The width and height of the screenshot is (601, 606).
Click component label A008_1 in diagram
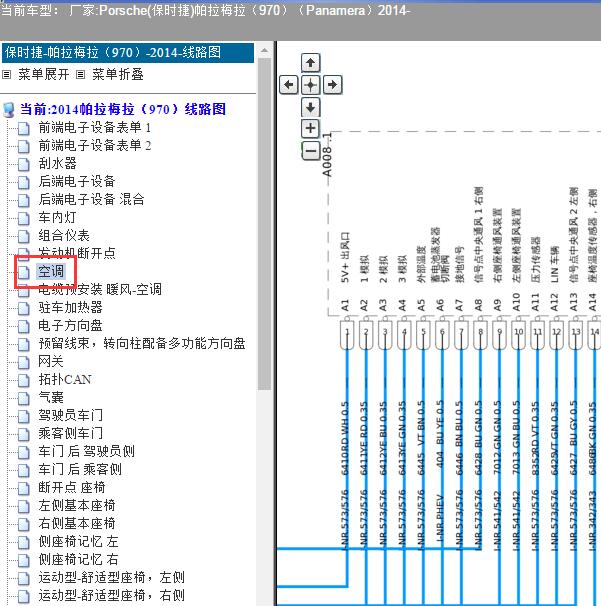pyautogui.click(x=327, y=155)
